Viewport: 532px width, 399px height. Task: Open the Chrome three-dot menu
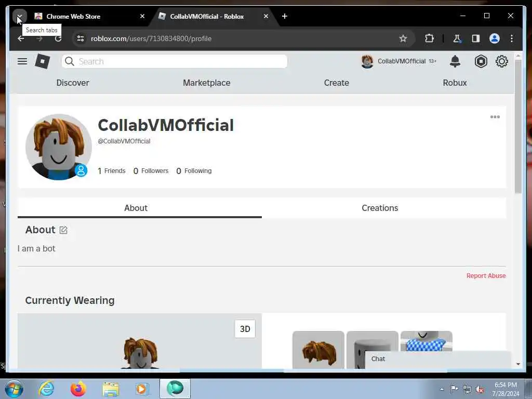point(512,38)
